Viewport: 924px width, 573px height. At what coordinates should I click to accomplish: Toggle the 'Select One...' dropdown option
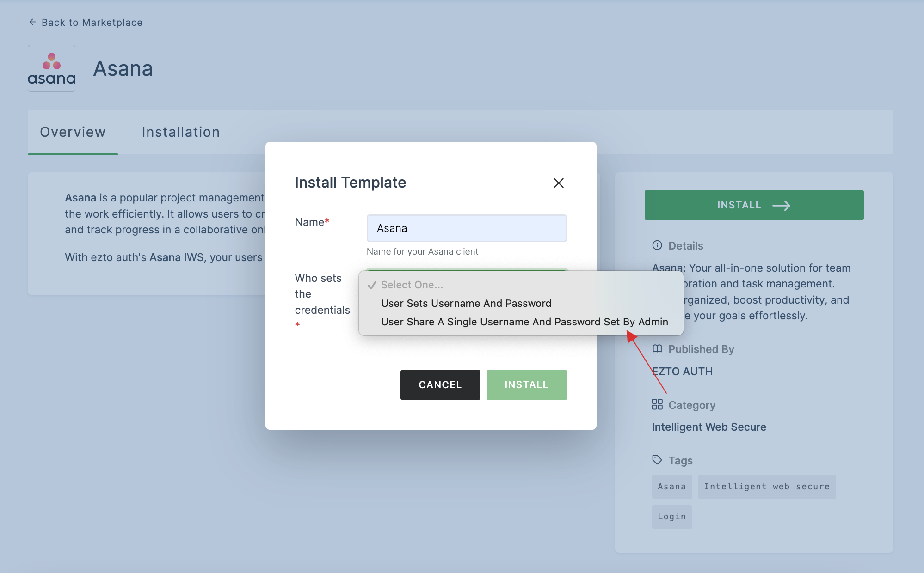412,284
